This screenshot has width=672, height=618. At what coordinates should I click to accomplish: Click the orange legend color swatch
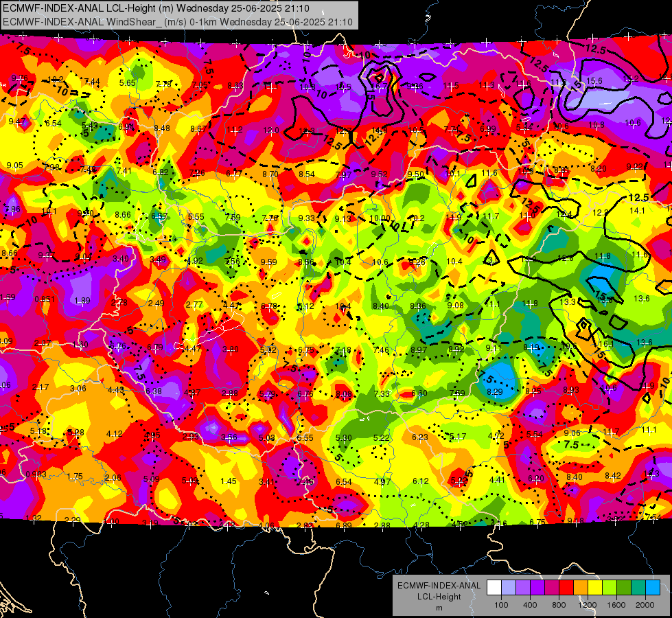coord(581,588)
